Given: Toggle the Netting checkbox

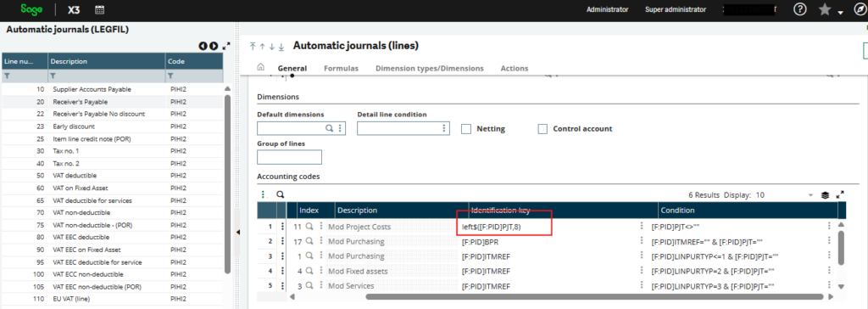Looking at the screenshot, I should (466, 129).
